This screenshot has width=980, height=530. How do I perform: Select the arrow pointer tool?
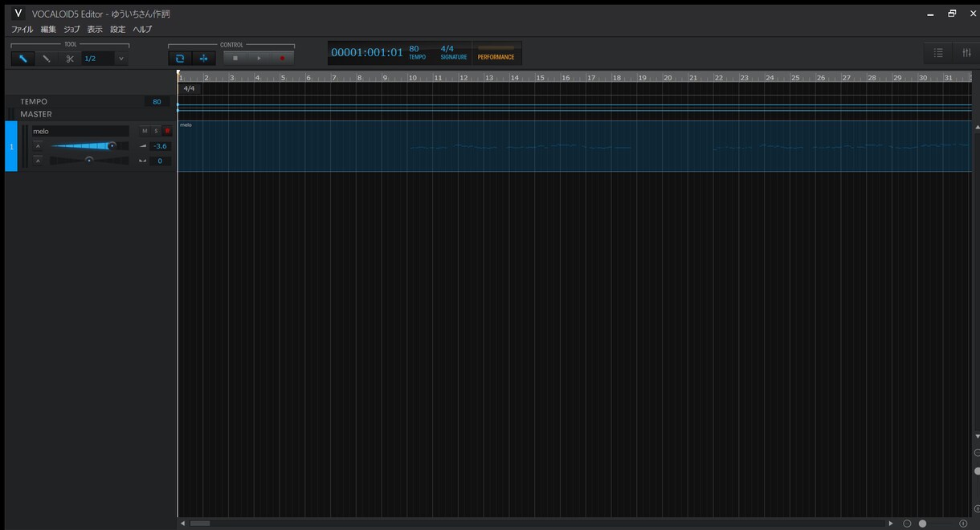[x=22, y=58]
